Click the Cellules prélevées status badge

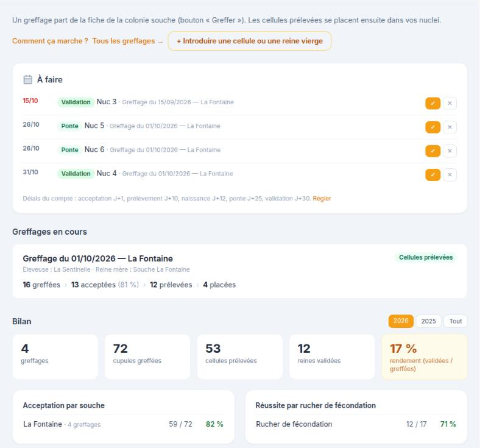pyautogui.click(x=426, y=258)
